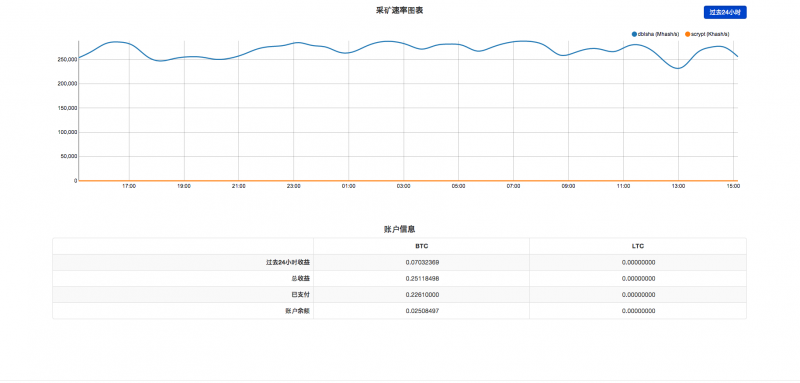Screen dimensions: 800x383
Task: Click the 250,000 y-axis label
Action: [x=68, y=59]
